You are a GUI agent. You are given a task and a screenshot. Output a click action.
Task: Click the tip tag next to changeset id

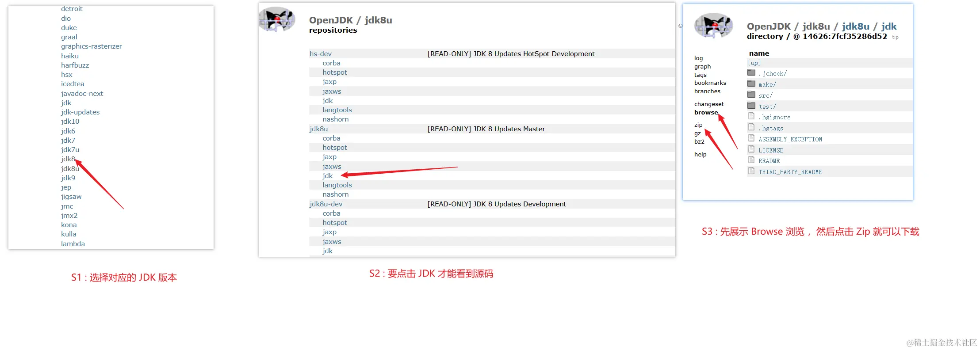pyautogui.click(x=895, y=37)
